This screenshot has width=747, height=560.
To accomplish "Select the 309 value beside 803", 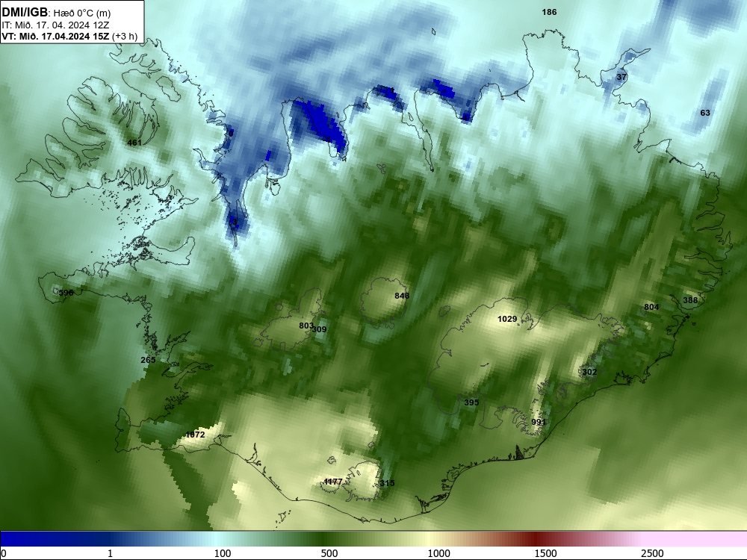I will pos(319,329).
